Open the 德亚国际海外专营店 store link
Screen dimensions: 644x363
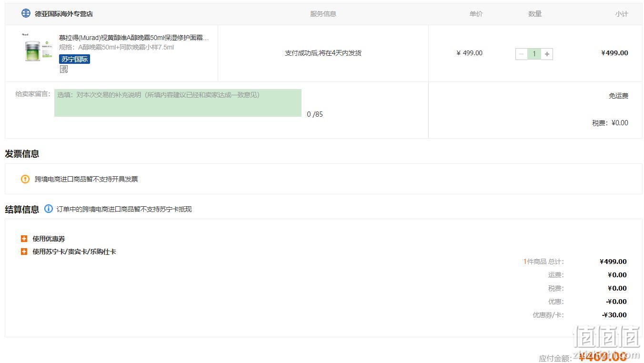point(64,14)
